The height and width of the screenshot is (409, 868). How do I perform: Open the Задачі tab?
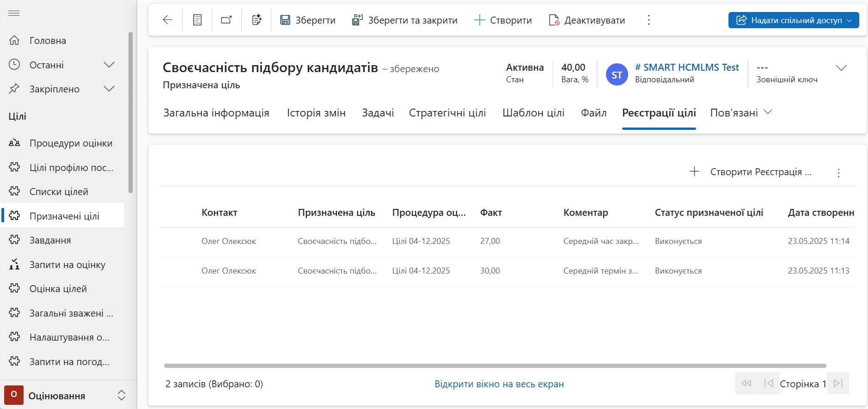point(378,113)
